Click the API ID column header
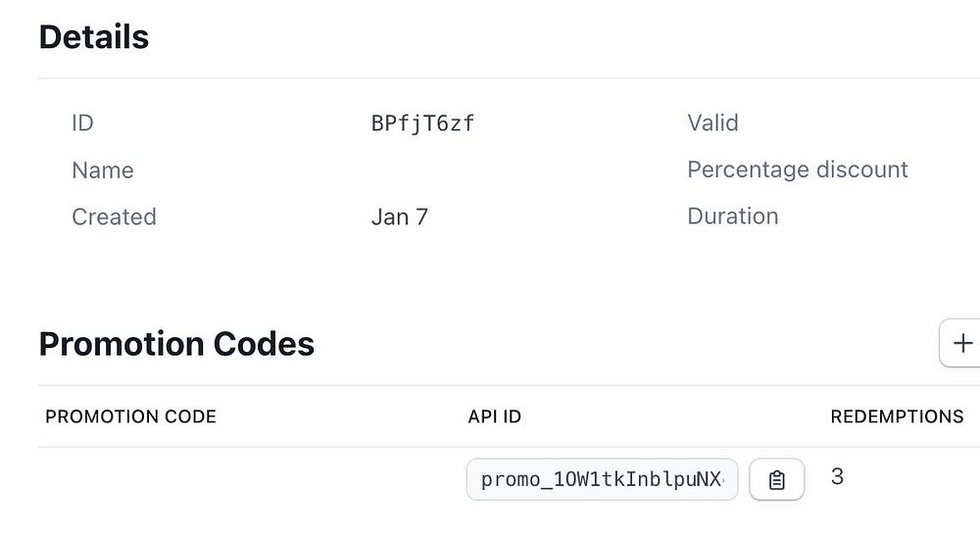 click(495, 417)
